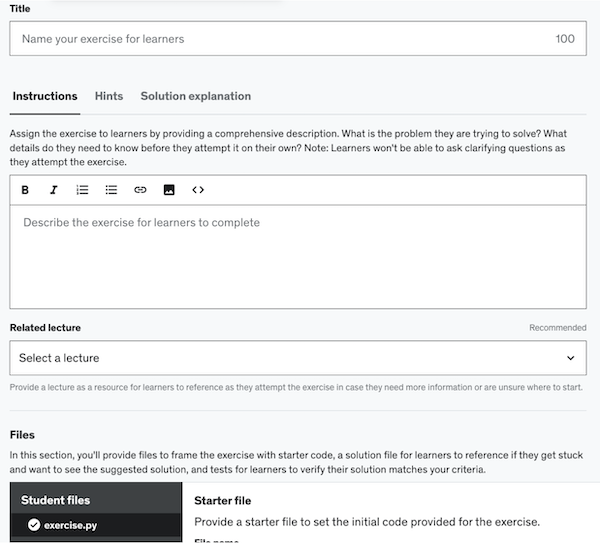Click the Recommended label above the lecture selector

coord(557,328)
